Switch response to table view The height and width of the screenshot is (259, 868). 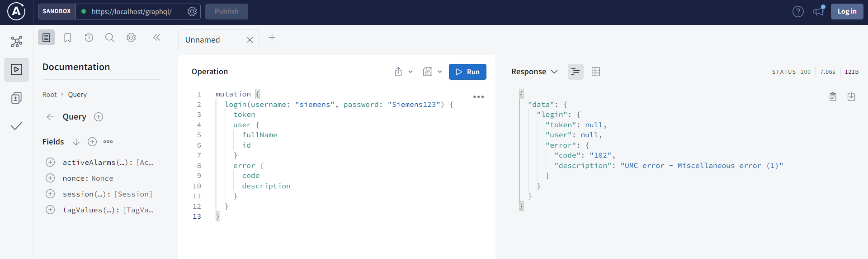pyautogui.click(x=596, y=72)
